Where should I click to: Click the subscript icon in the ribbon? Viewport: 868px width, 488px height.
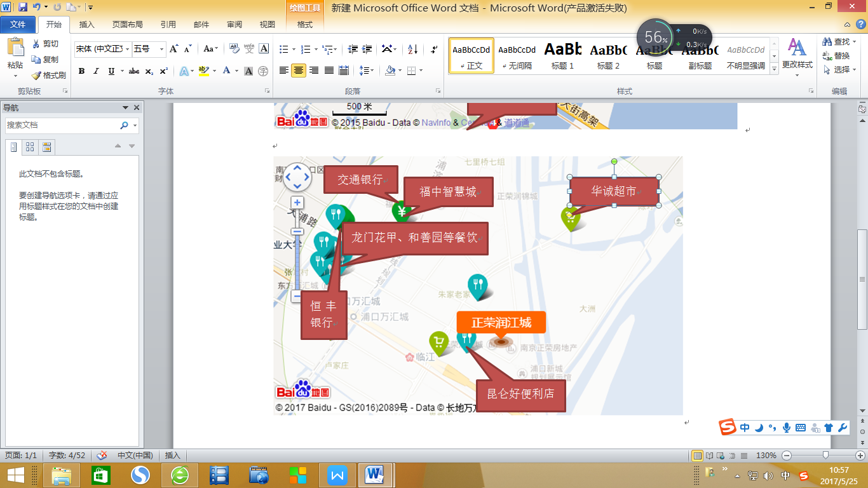click(x=149, y=71)
